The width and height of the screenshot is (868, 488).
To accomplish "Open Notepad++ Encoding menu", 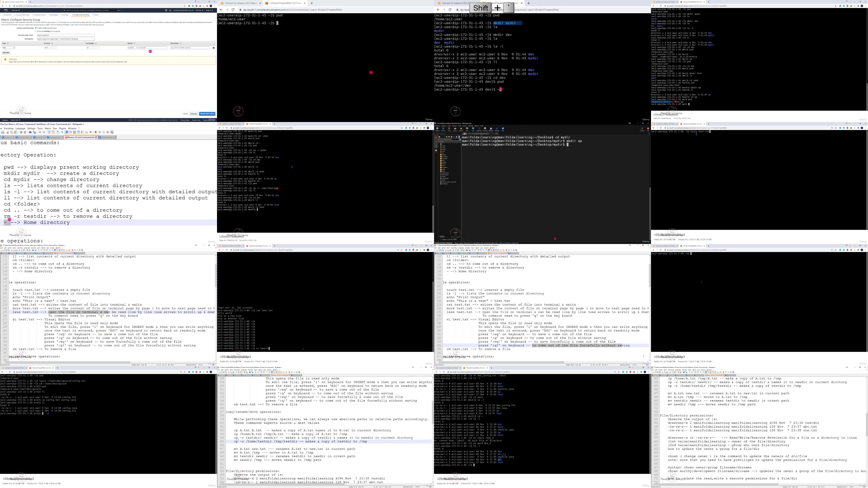I will pos(9,129).
